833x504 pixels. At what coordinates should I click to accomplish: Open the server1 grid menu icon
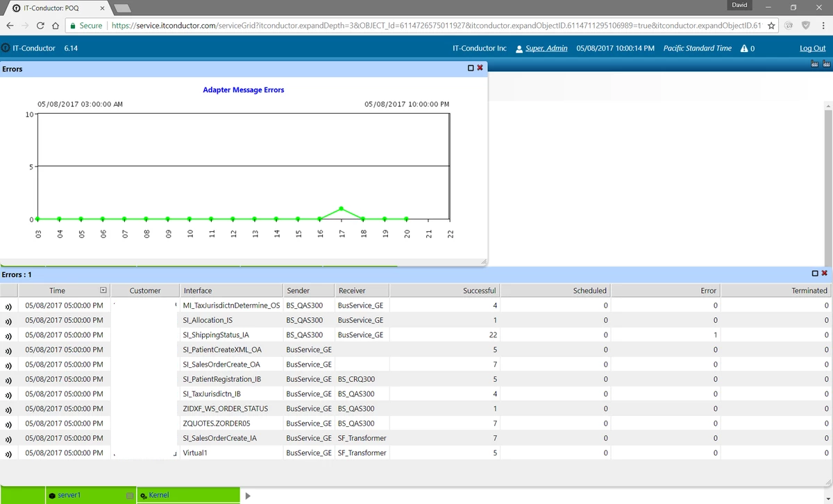pos(129,496)
